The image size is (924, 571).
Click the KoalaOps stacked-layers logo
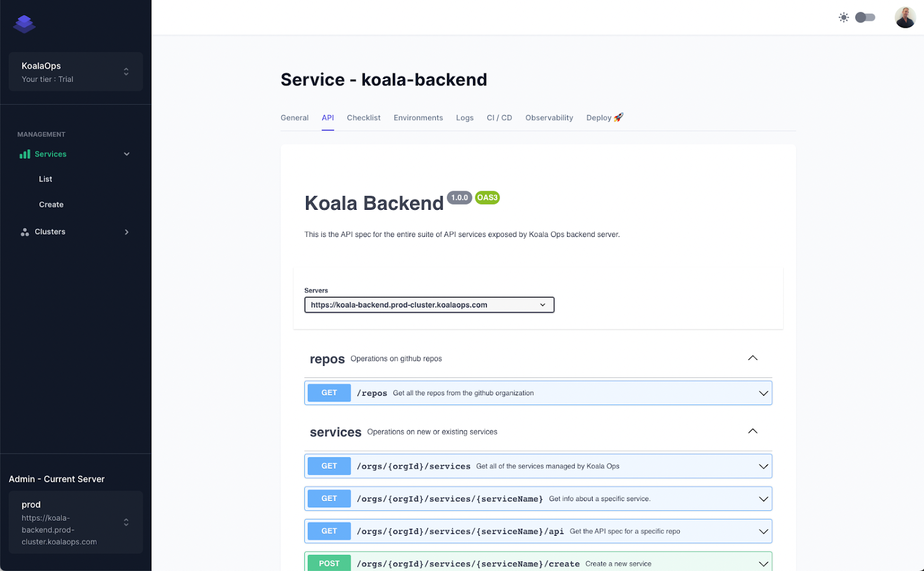pyautogui.click(x=24, y=24)
